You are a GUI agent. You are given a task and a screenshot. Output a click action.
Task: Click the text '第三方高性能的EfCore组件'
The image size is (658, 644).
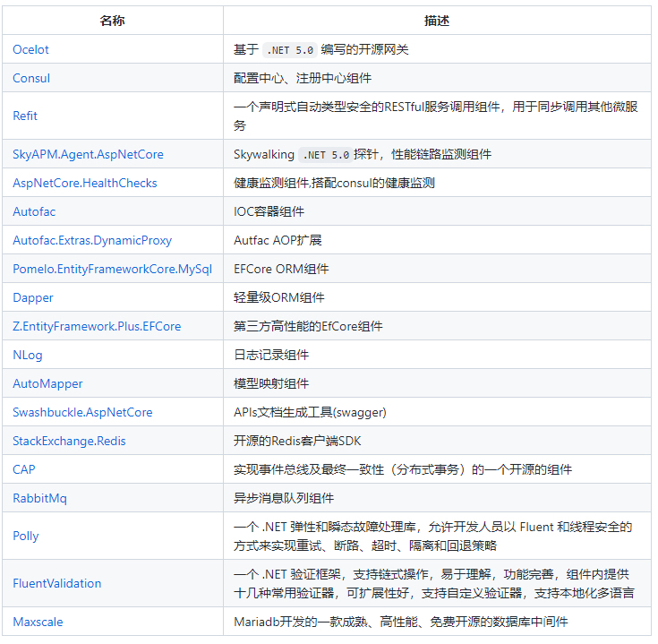click(x=308, y=327)
